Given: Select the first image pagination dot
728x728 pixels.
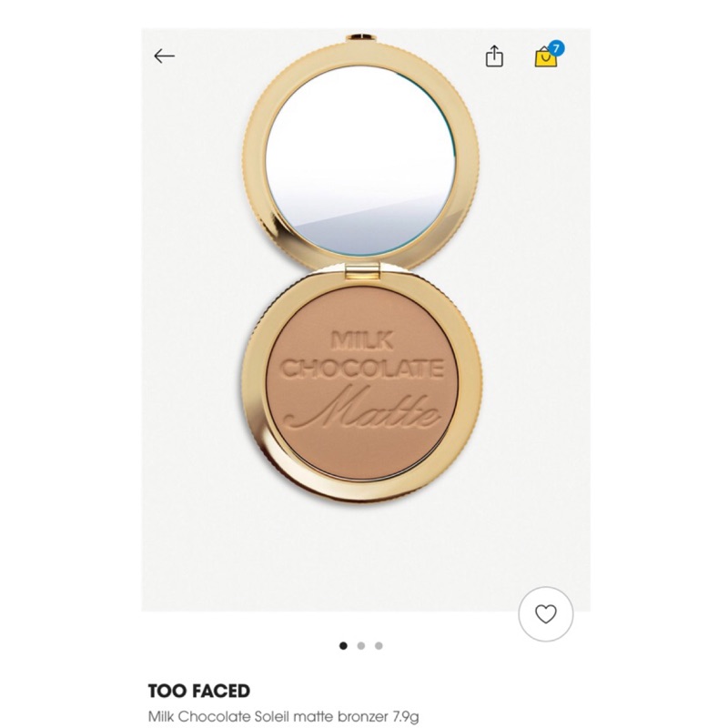Looking at the screenshot, I should pos(343,646).
